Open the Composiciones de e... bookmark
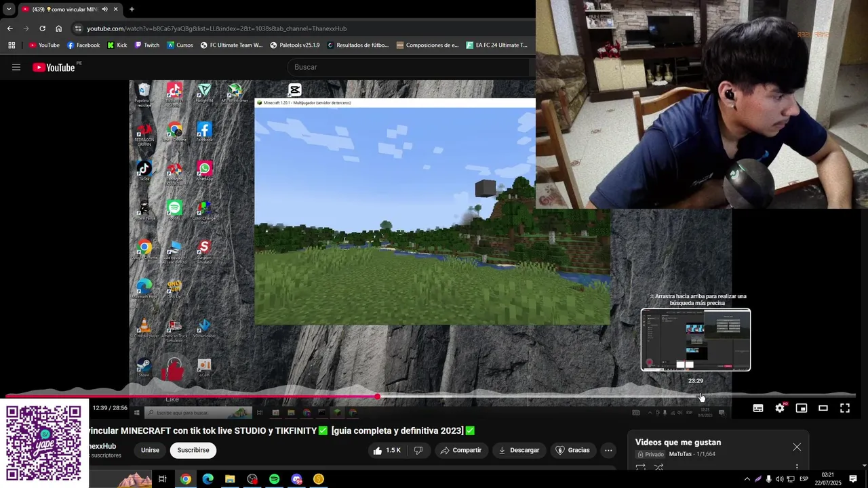 pyautogui.click(x=428, y=45)
